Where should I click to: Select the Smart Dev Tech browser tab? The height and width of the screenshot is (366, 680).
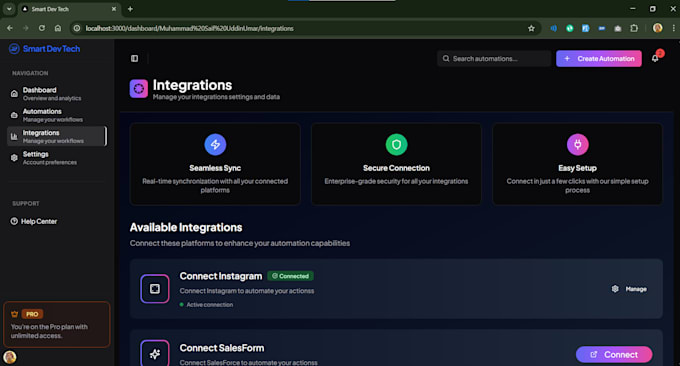(x=69, y=9)
